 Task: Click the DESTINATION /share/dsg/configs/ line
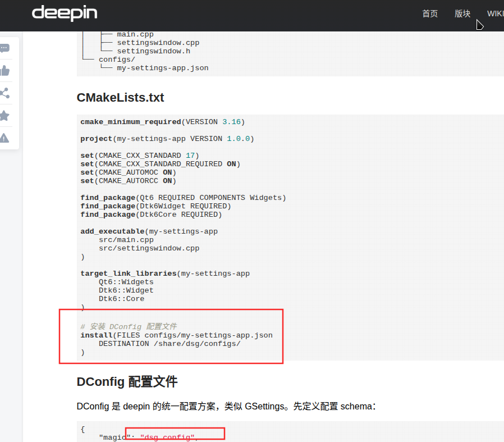tap(169, 344)
